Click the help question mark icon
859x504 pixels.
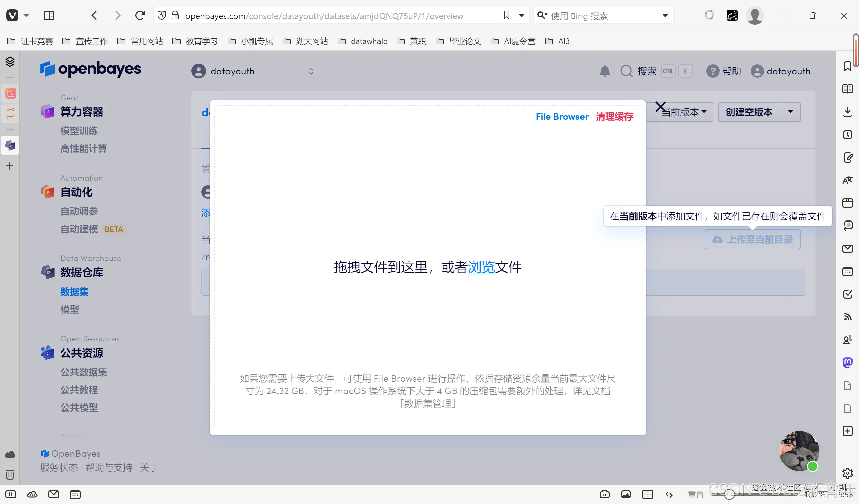[x=712, y=71]
